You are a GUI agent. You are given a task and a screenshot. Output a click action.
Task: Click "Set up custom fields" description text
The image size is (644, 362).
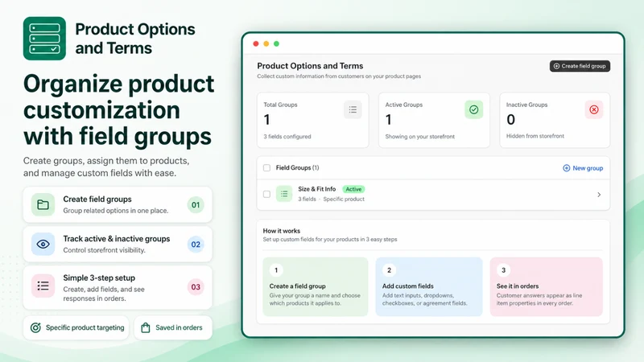[330, 239]
